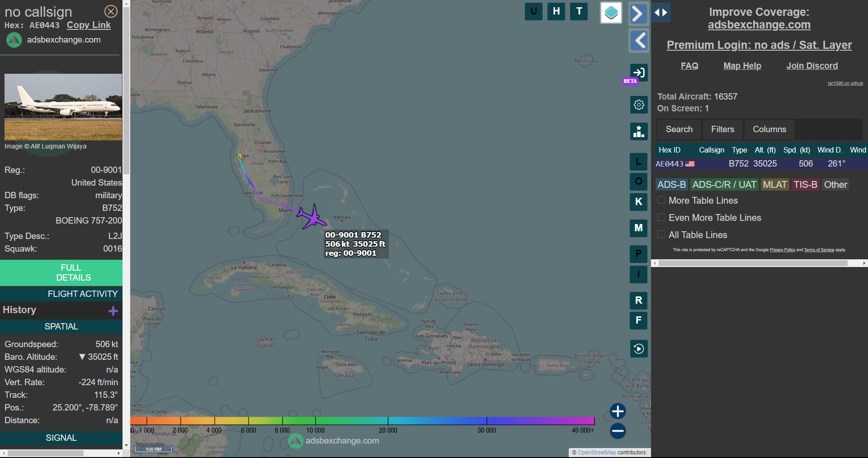
Task: Open the map layers selector
Action: pyautogui.click(x=611, y=13)
